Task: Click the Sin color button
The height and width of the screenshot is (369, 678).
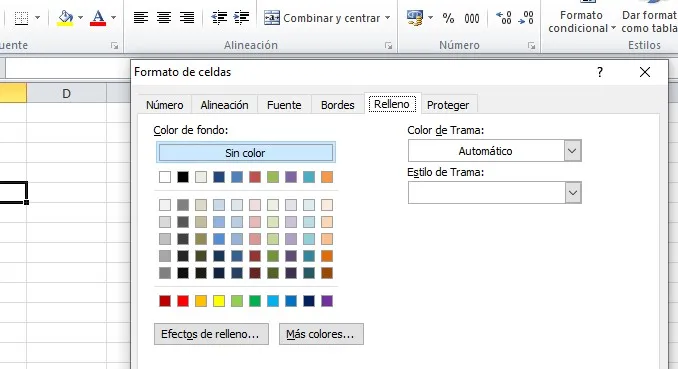Action: pyautogui.click(x=246, y=153)
